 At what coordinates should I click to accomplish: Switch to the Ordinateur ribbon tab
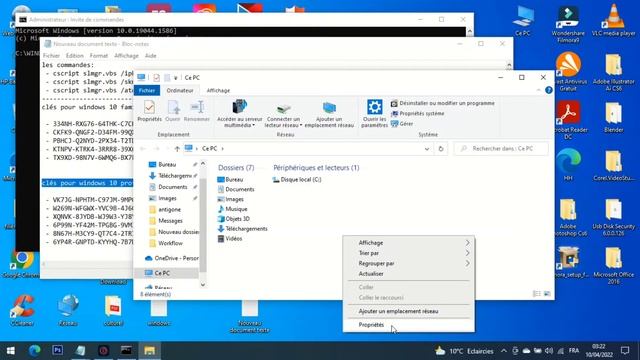[x=180, y=90]
